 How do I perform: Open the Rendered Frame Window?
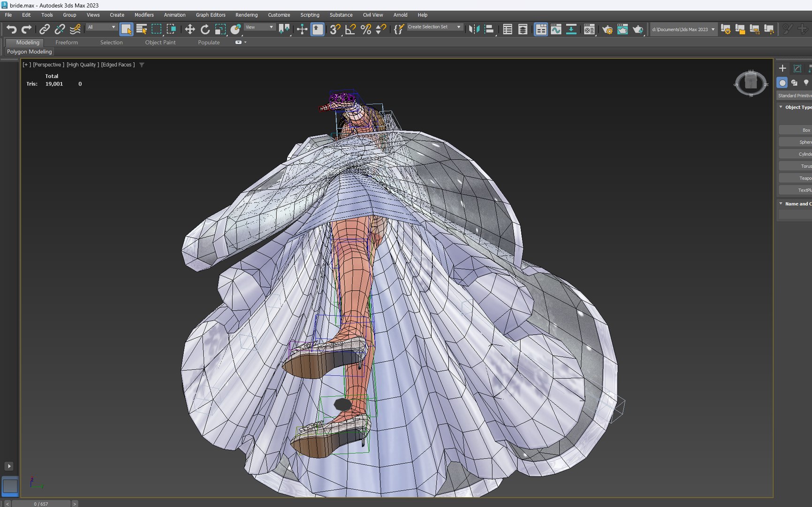[x=622, y=30]
